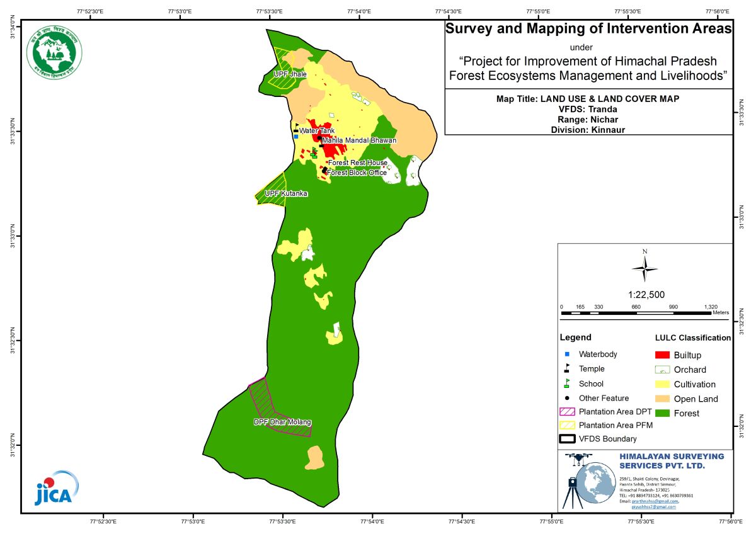Click the VFDS Boundary legend box
This screenshot has width=756, height=534.
567,439
